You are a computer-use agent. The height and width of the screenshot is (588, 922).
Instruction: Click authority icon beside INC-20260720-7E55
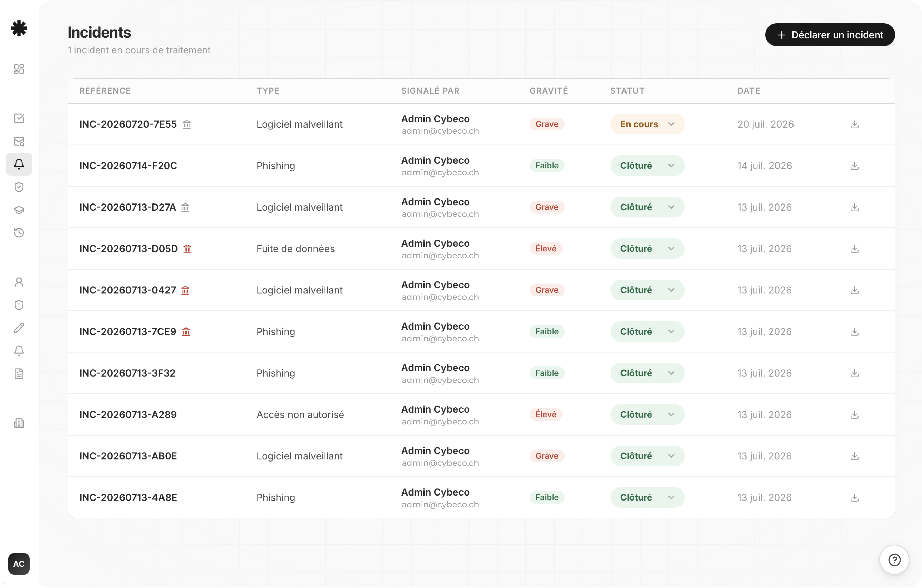(x=187, y=124)
